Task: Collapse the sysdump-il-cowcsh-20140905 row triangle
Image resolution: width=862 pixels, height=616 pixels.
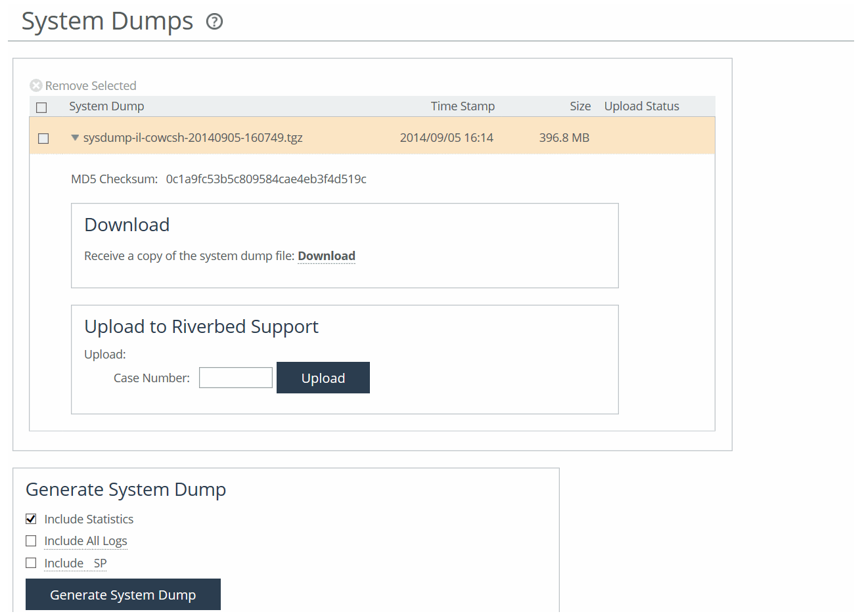Action: 75,138
